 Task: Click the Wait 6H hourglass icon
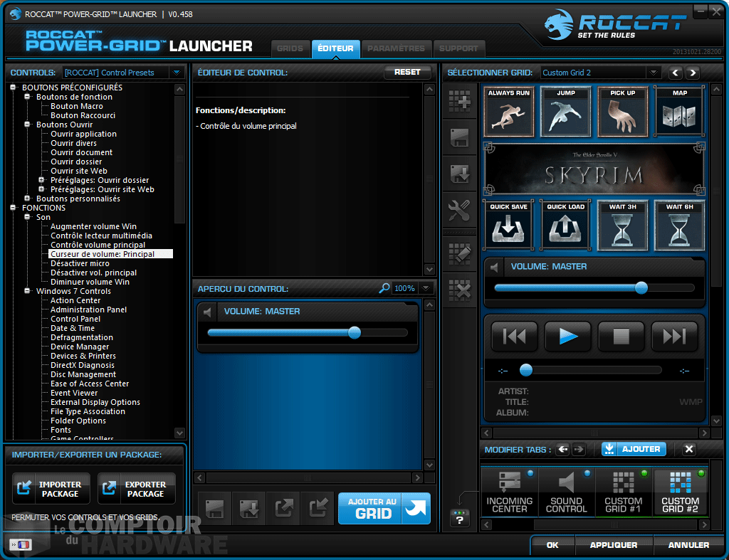click(x=679, y=226)
